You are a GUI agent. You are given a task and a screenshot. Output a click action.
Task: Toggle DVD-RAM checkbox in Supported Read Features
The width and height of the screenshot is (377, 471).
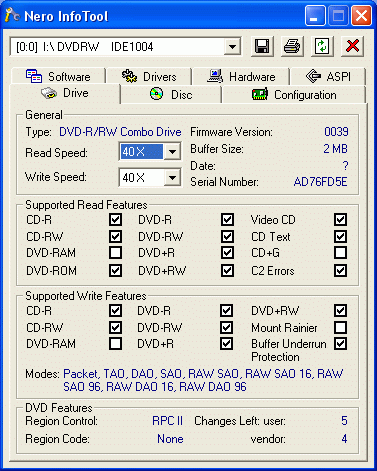click(x=115, y=253)
